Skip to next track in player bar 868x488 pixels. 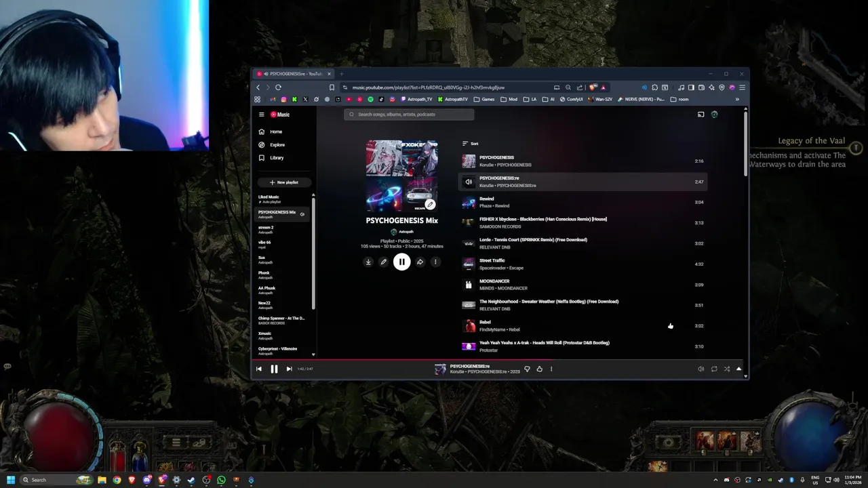289,369
